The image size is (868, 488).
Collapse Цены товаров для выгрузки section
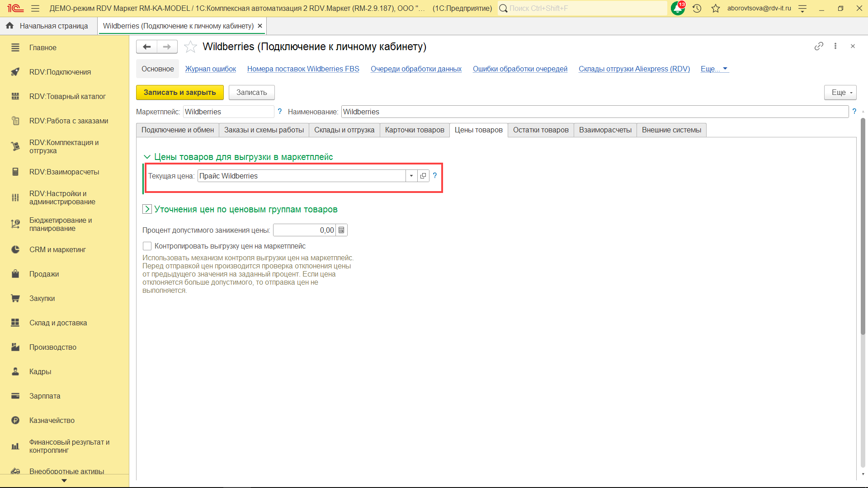(147, 157)
